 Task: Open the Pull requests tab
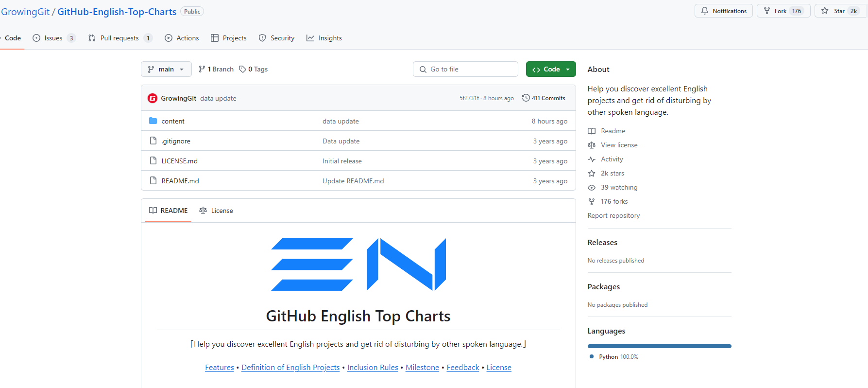[x=120, y=38]
